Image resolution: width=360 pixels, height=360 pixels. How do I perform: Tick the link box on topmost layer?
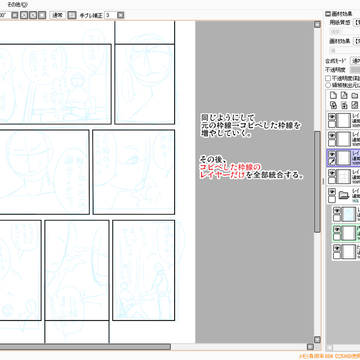(x=332, y=124)
